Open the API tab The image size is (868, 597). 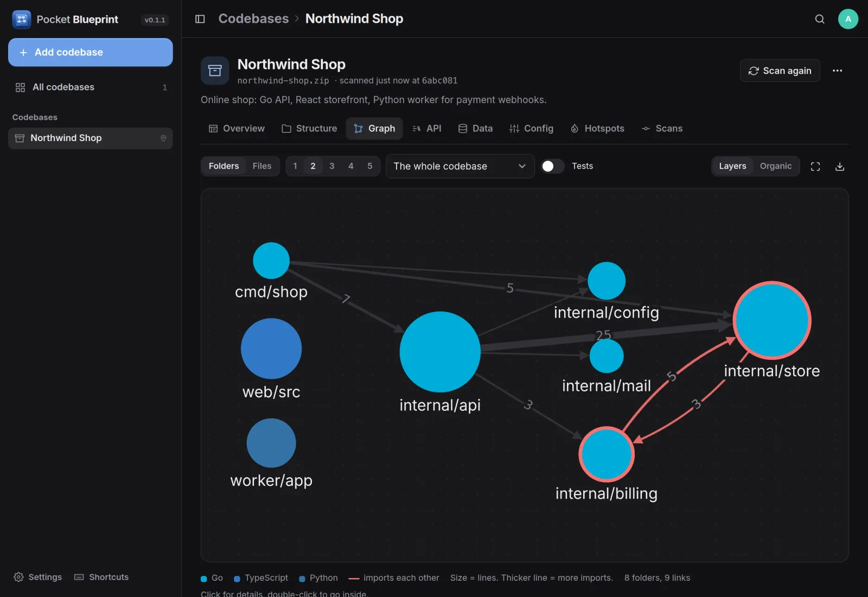(x=427, y=129)
